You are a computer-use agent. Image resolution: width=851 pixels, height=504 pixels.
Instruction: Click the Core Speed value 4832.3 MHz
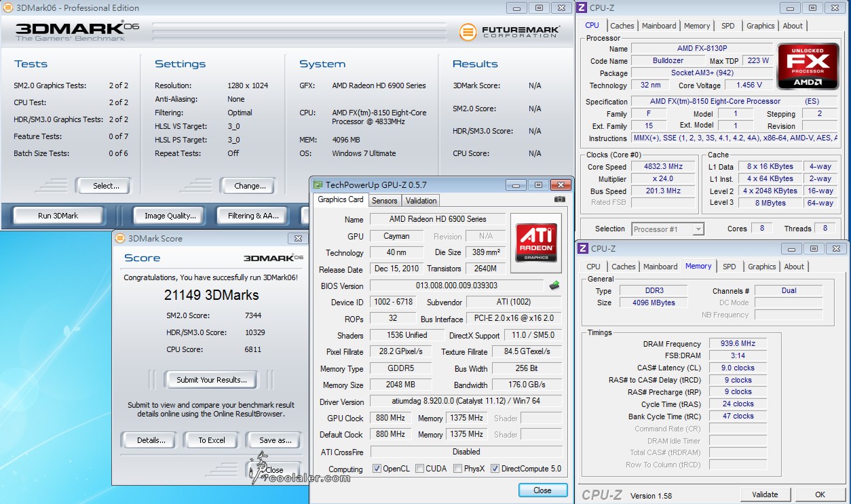coord(664,167)
